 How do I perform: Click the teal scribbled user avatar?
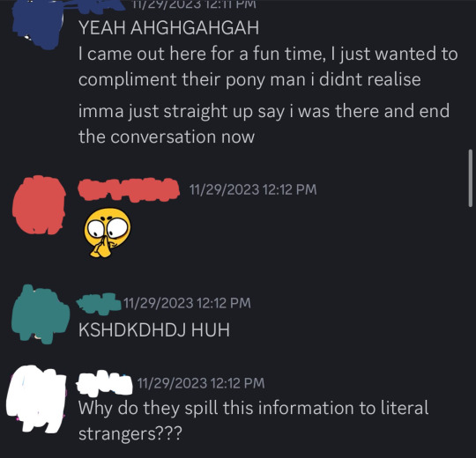[40, 314]
